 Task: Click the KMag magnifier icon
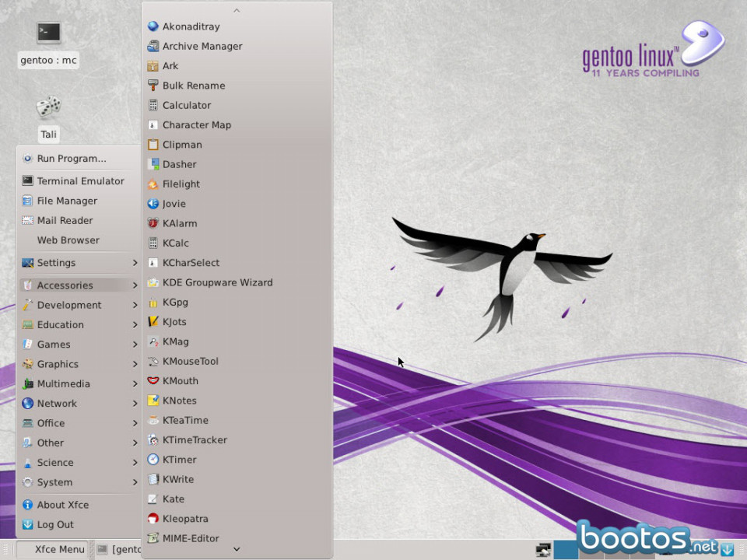tap(153, 341)
